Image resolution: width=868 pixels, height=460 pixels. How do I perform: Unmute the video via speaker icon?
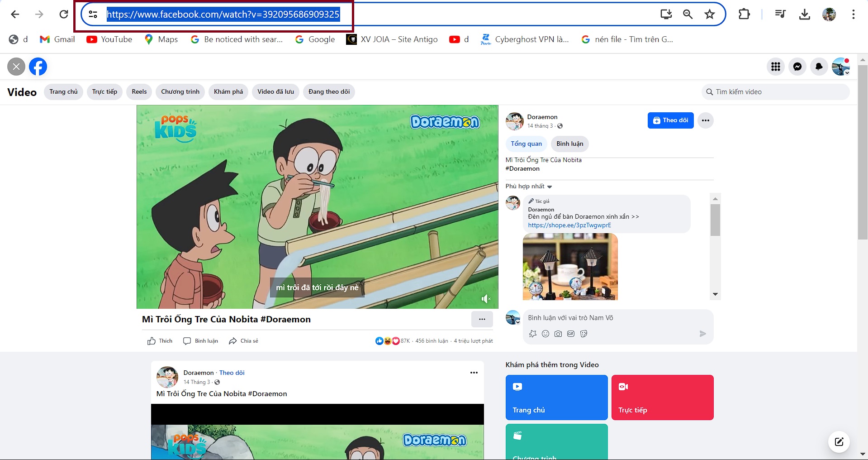[485, 299]
